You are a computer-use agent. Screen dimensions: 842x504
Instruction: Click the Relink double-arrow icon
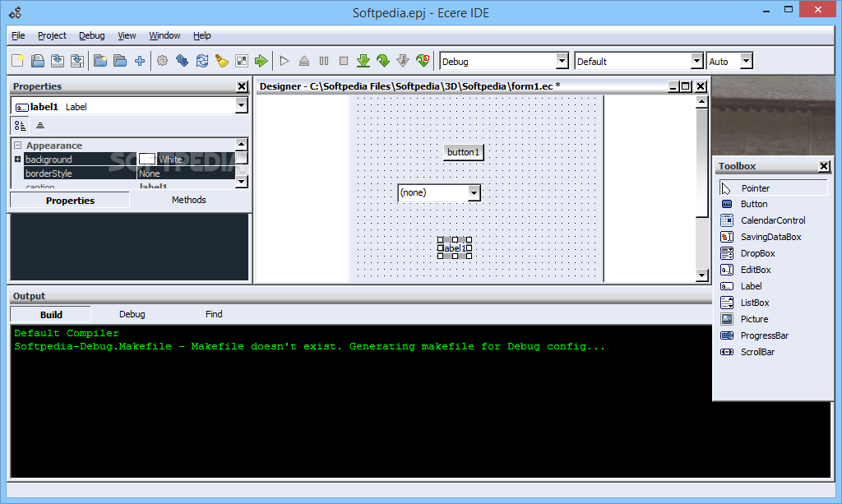pyautogui.click(x=182, y=61)
